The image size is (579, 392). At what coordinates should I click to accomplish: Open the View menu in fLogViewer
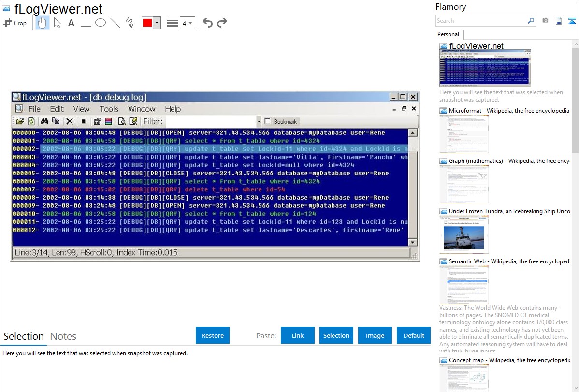81,109
